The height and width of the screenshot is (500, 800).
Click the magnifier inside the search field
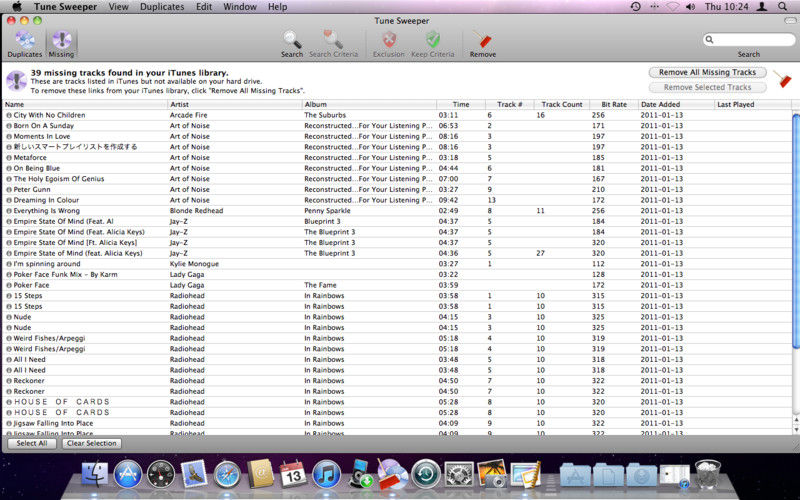[709, 40]
